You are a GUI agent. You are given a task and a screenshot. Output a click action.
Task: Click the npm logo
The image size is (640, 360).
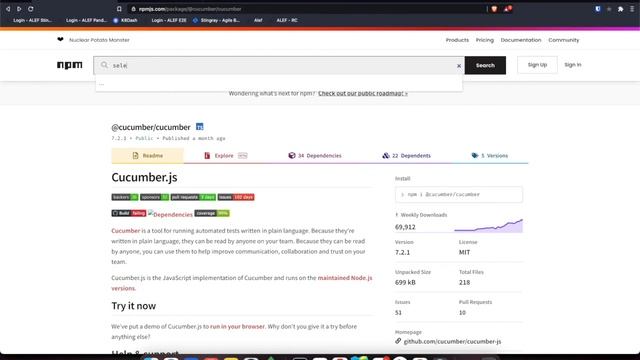(x=70, y=65)
